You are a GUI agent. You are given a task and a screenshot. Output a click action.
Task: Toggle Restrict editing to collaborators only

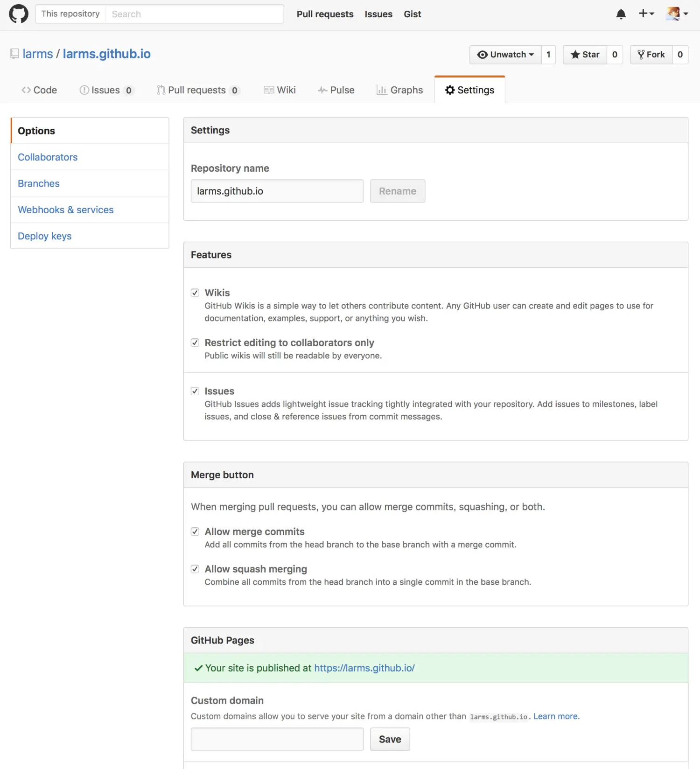pyautogui.click(x=195, y=343)
